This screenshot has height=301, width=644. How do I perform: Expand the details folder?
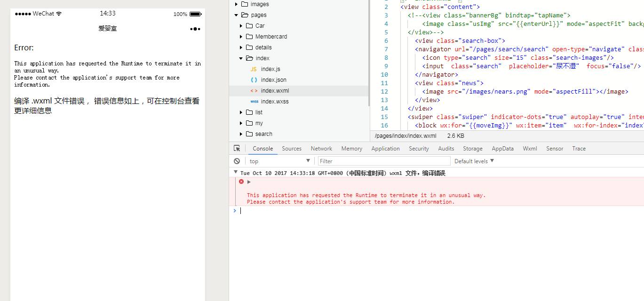[241, 48]
